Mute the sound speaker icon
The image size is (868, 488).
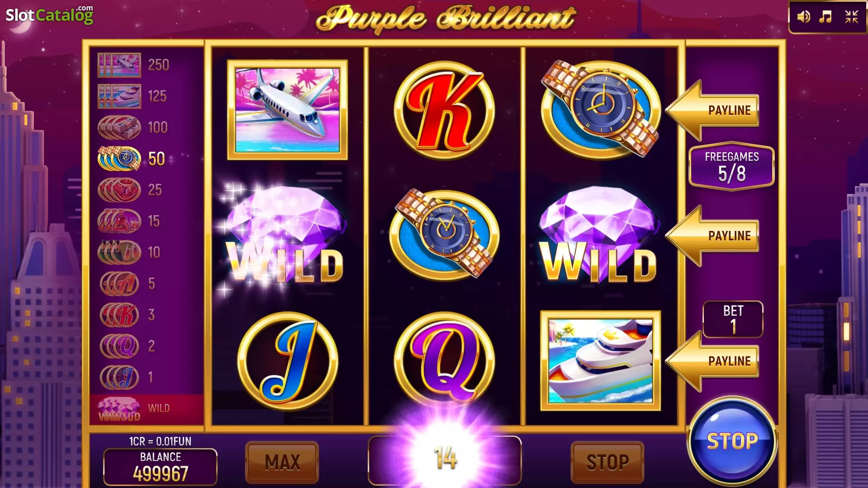pos(803,17)
